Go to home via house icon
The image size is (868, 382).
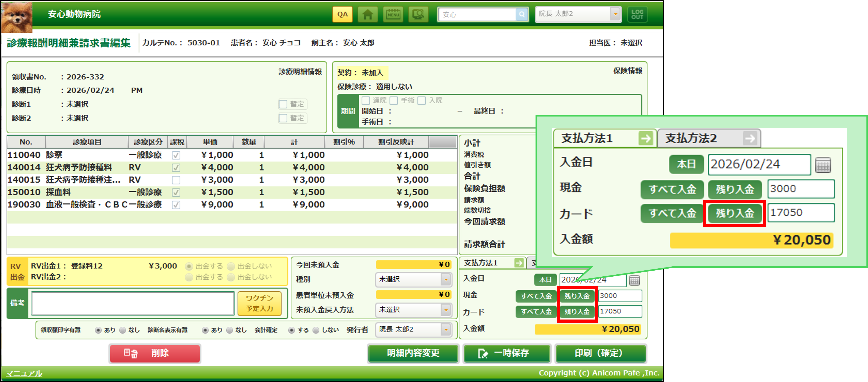(368, 14)
